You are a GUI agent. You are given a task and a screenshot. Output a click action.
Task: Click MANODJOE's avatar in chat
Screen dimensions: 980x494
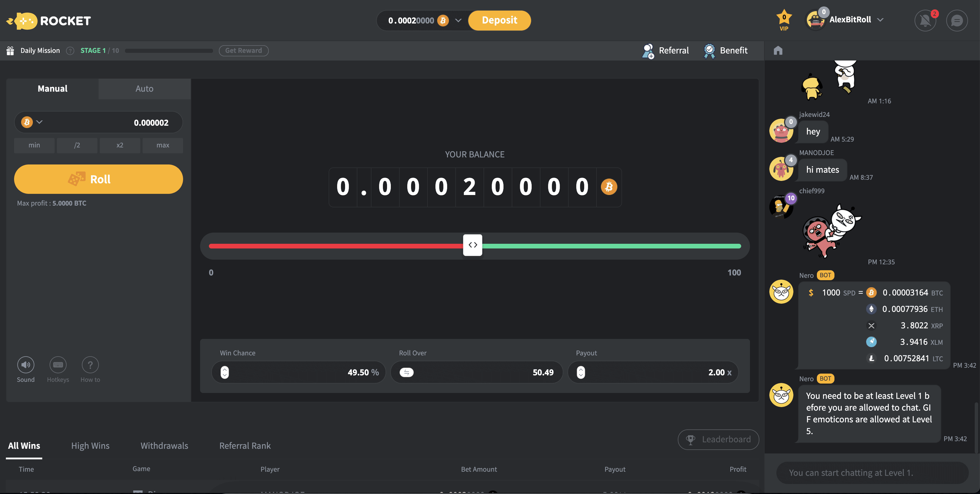pos(781,168)
